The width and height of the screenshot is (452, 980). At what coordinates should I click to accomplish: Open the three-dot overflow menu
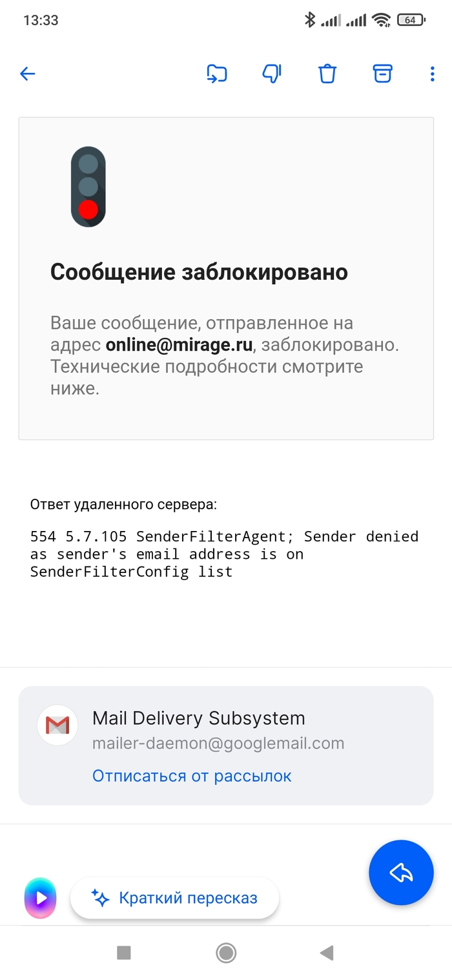click(x=432, y=74)
